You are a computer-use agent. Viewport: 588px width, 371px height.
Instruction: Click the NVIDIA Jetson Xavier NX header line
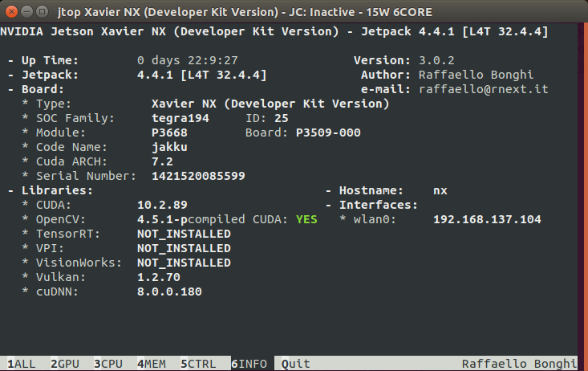(274, 31)
